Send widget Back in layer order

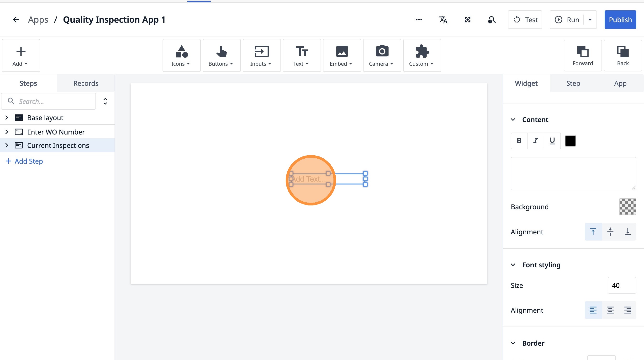pyautogui.click(x=623, y=55)
